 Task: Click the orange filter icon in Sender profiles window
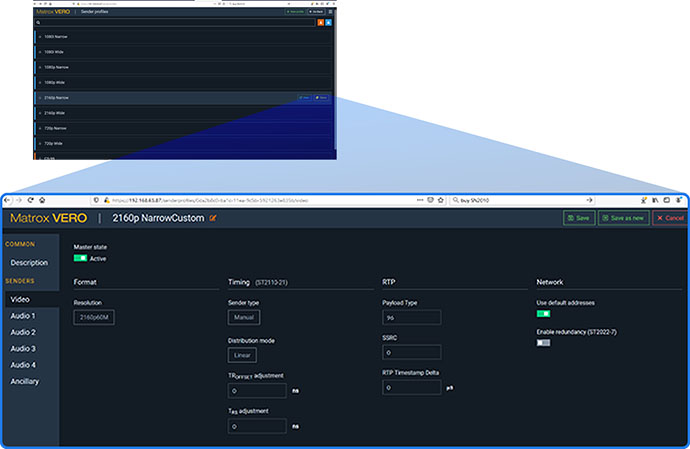point(321,22)
